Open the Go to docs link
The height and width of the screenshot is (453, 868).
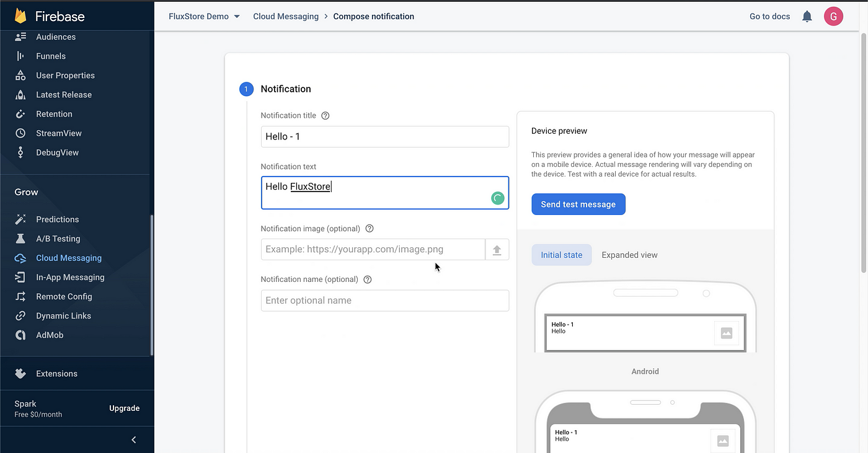click(769, 16)
